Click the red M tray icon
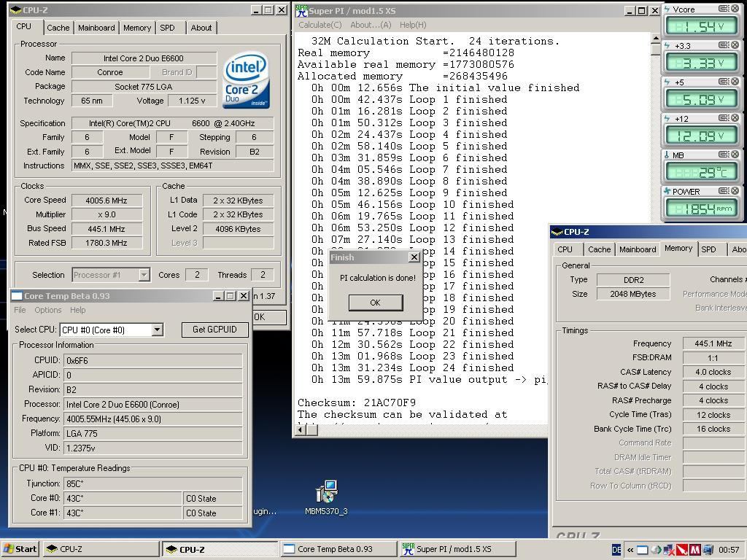 [695, 550]
